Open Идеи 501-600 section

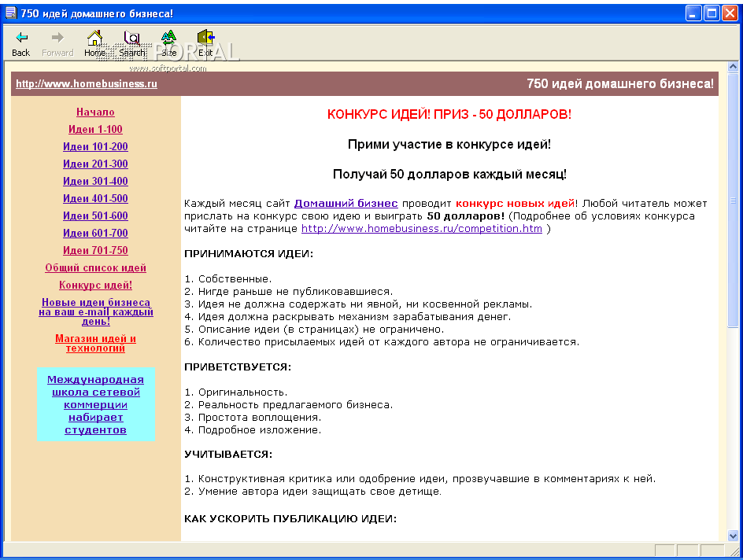pos(95,216)
